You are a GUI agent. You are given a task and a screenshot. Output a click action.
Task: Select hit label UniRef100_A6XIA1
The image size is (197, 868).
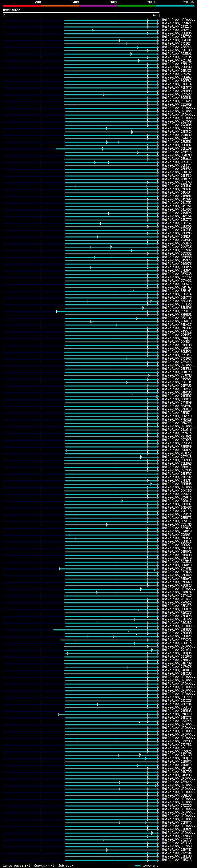tap(177, 60)
